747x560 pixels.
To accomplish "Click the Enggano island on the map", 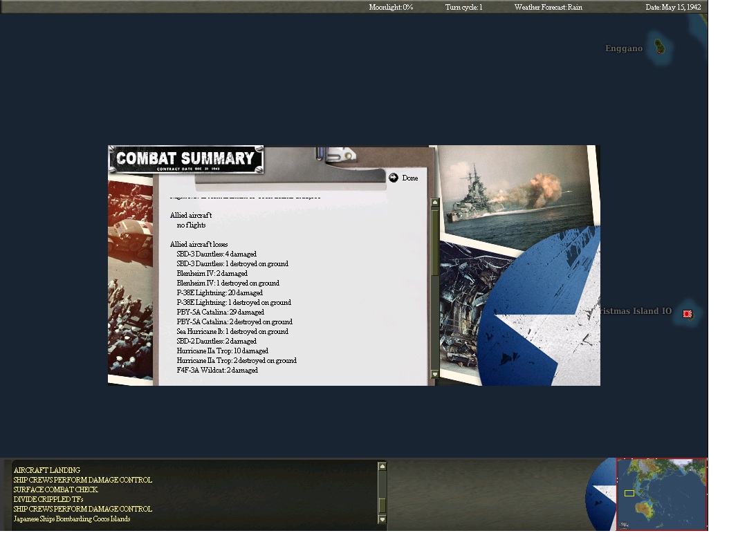I will coord(659,47).
